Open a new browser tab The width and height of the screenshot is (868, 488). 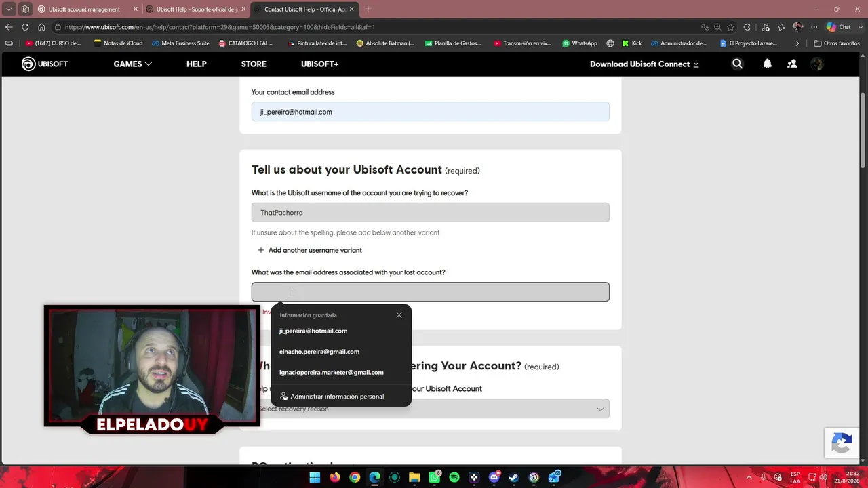pos(368,9)
